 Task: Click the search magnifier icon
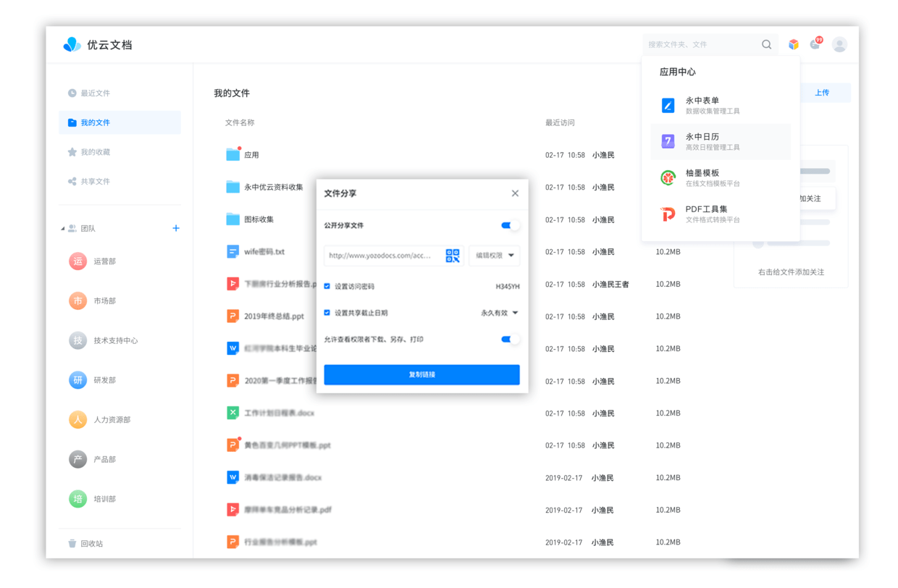[x=766, y=44]
